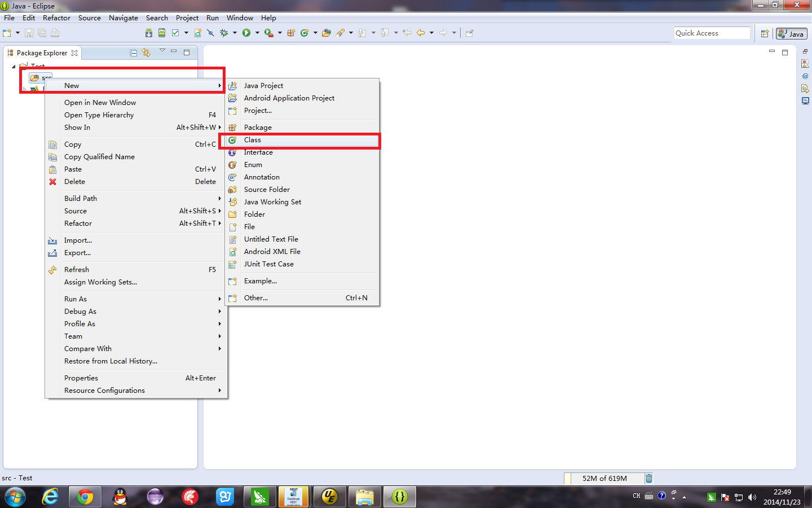Click the Open Perspective icon
Viewport: 812px width, 508px height.
pyautogui.click(x=765, y=34)
